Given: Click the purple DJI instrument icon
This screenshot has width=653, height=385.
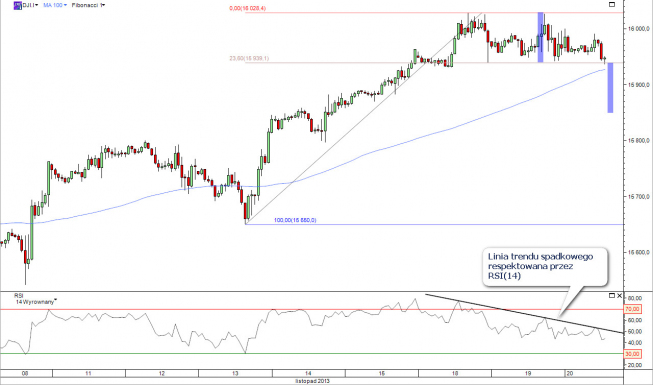Looking at the screenshot, I should click(x=17, y=5).
